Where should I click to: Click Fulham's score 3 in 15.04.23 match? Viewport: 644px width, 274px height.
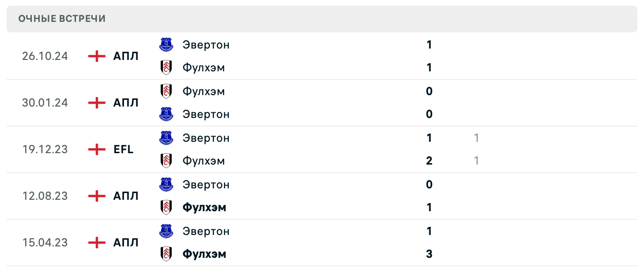(429, 254)
